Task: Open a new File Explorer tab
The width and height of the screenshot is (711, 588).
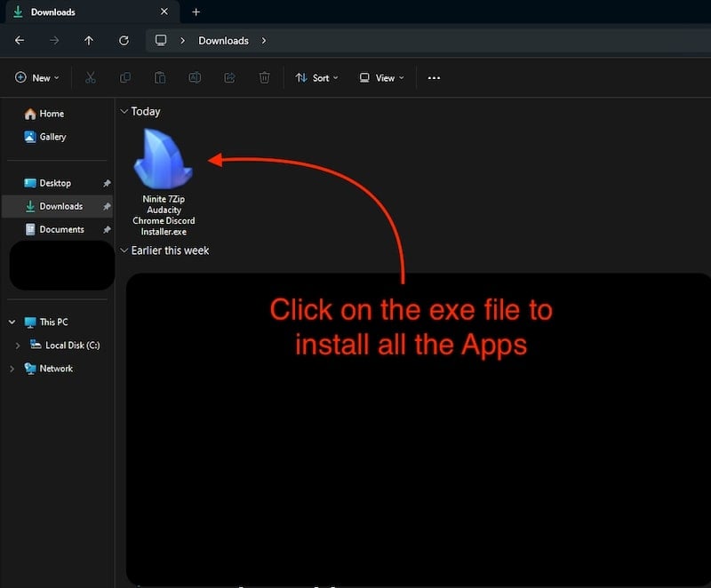Action: [196, 12]
